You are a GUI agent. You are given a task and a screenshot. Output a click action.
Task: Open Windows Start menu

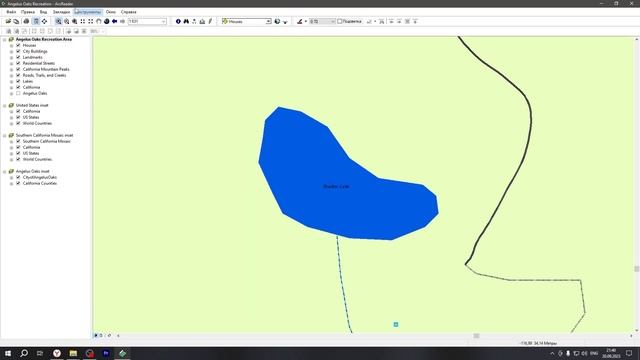click(8, 353)
